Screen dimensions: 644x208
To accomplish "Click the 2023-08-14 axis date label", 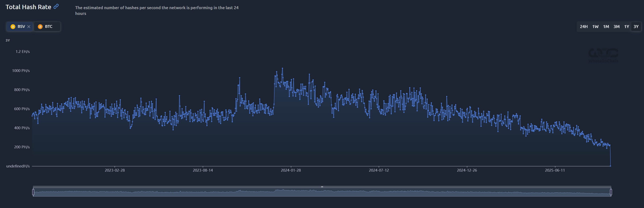I will [203, 170].
